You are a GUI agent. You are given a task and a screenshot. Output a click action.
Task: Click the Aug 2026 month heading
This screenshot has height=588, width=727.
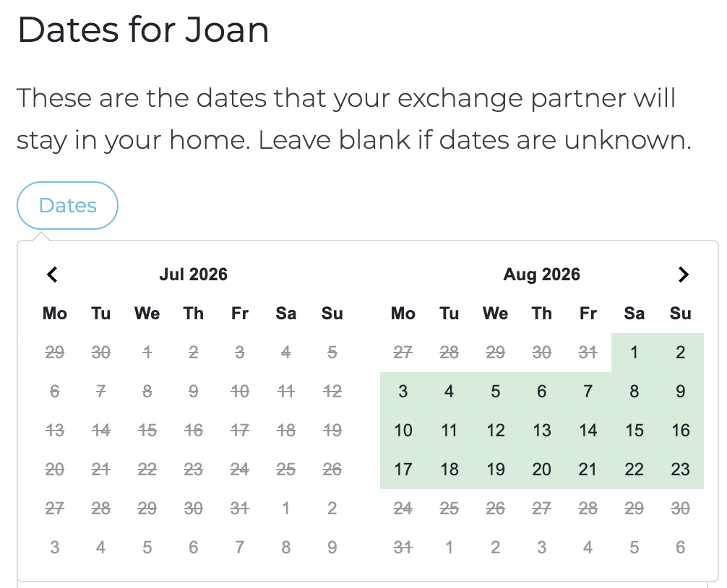pos(541,274)
